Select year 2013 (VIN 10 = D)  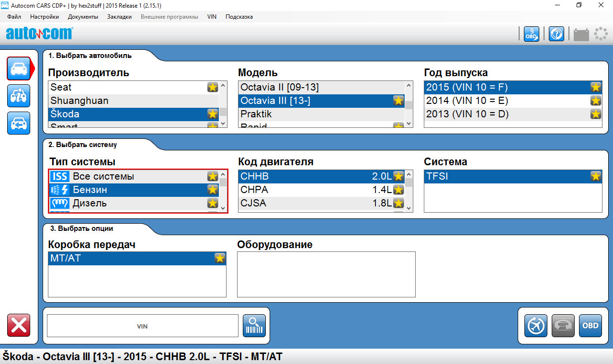513,114
